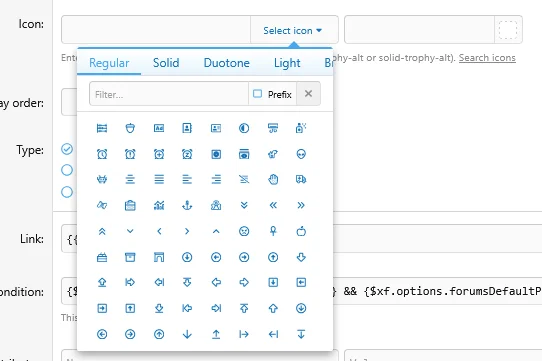Select the adjust half-circle icon
Viewport: 542px width, 361px height.
(x=244, y=128)
